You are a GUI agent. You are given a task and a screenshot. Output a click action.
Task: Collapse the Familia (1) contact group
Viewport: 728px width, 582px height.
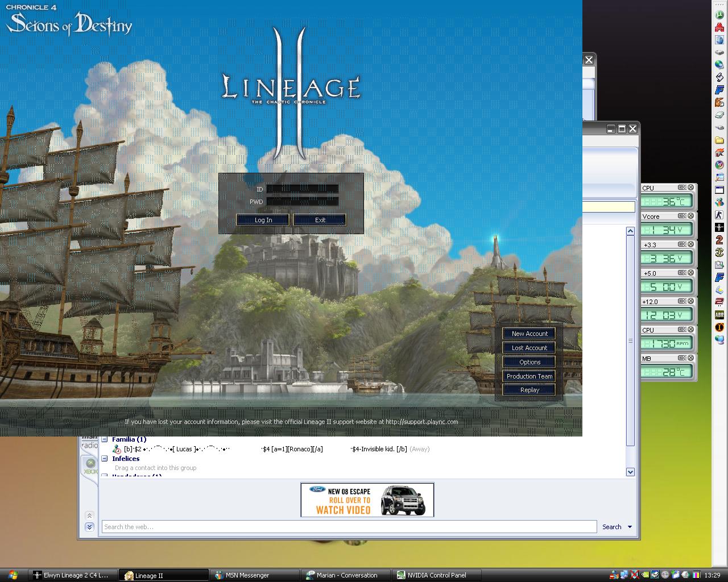click(105, 439)
